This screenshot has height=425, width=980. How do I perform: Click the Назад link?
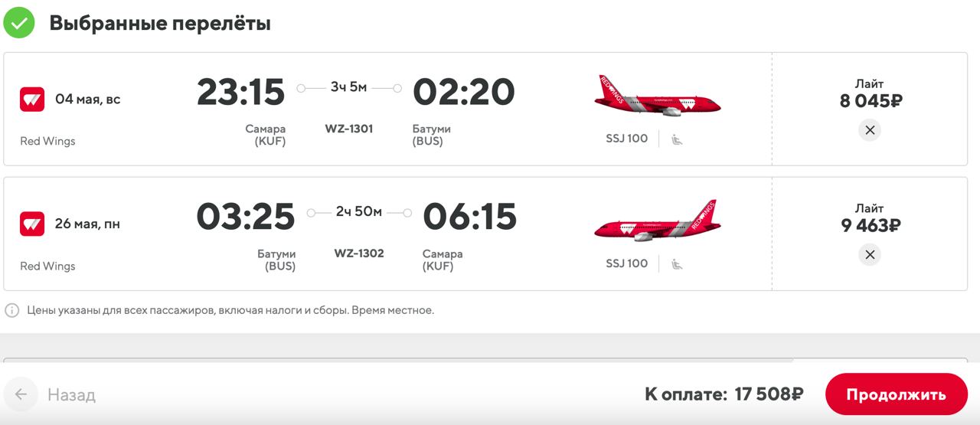(x=71, y=395)
